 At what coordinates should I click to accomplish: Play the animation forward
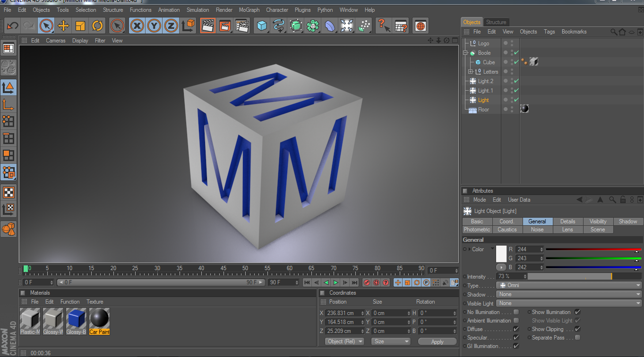point(335,282)
